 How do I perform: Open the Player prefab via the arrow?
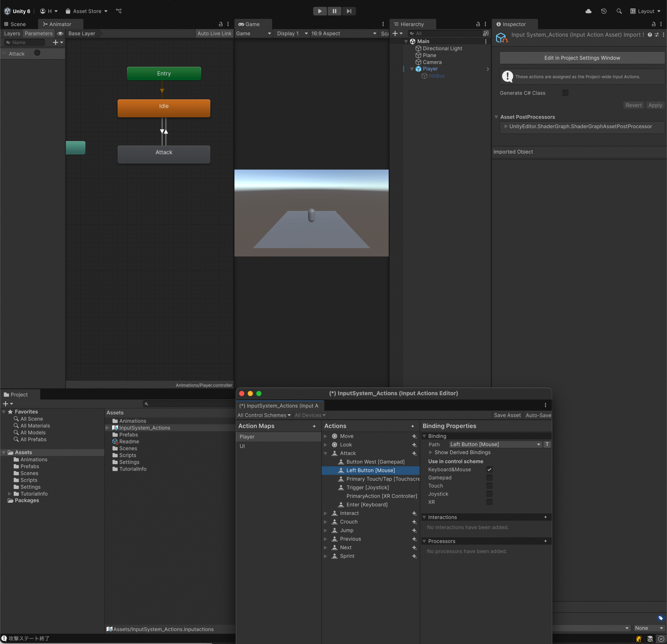(x=487, y=69)
